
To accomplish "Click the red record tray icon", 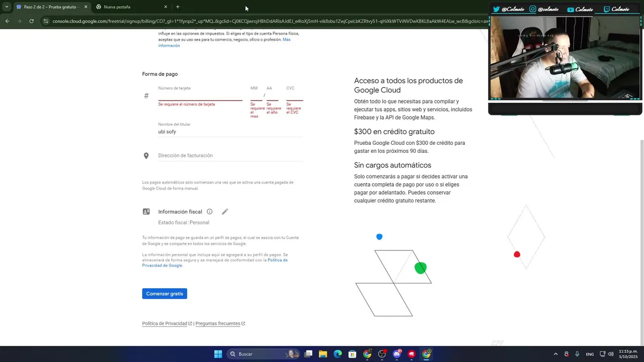I will pyautogui.click(x=567, y=354).
